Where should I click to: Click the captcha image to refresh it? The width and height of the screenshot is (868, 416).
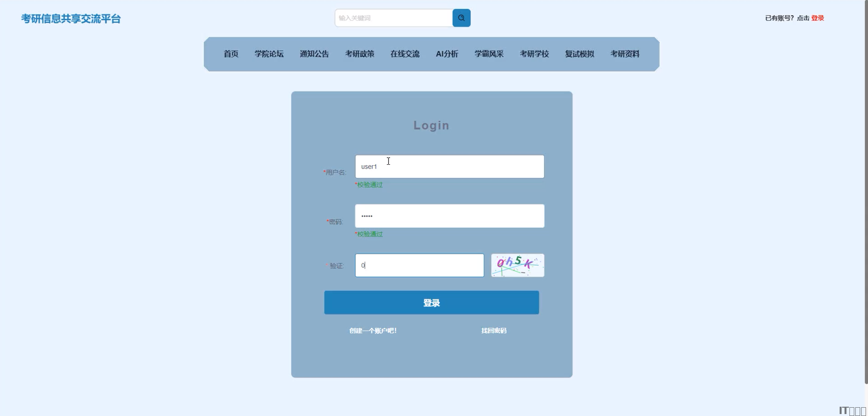tap(517, 265)
